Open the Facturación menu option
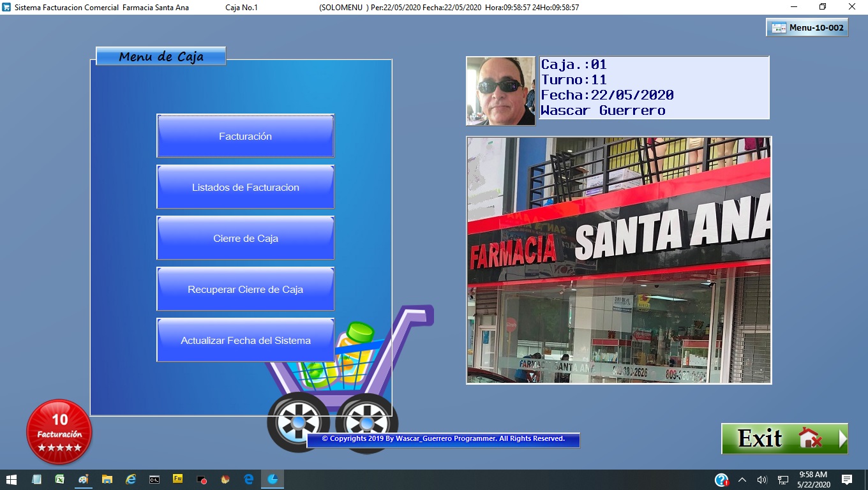868x490 pixels. pos(245,136)
